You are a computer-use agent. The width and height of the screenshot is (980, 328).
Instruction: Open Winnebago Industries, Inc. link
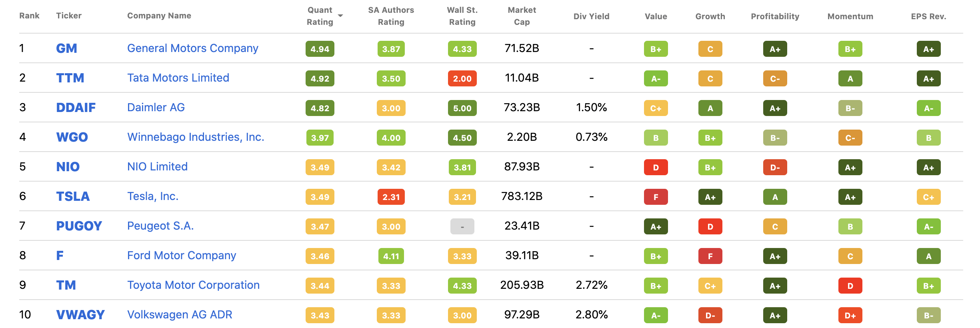pyautogui.click(x=196, y=137)
